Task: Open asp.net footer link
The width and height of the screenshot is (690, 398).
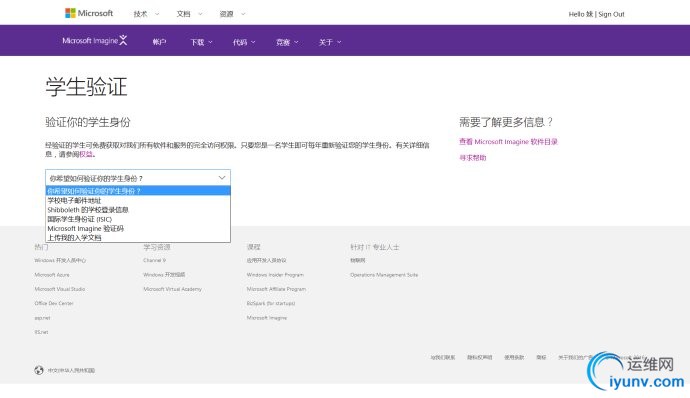Action: click(x=42, y=317)
